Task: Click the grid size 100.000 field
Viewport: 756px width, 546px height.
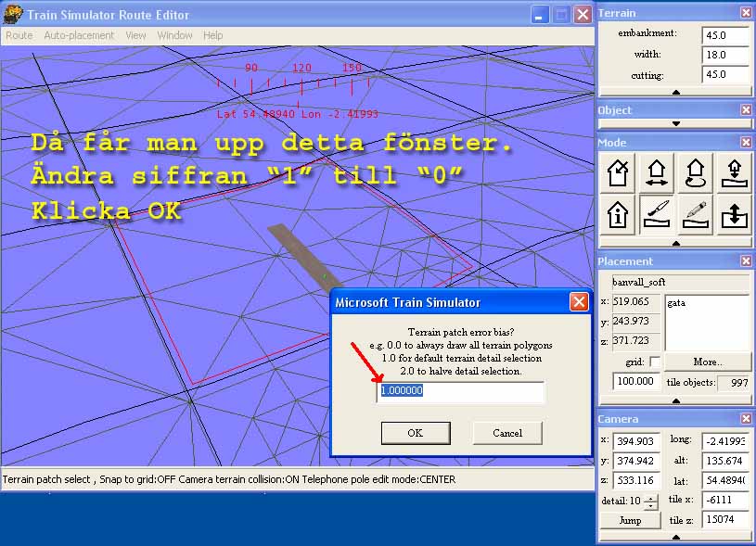Action: (x=636, y=381)
